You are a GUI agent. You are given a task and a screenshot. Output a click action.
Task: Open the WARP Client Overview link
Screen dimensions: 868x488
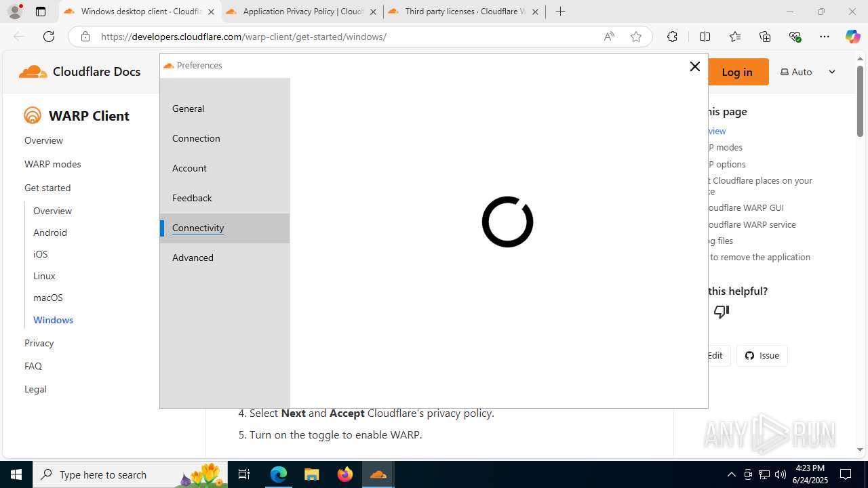[x=43, y=140]
